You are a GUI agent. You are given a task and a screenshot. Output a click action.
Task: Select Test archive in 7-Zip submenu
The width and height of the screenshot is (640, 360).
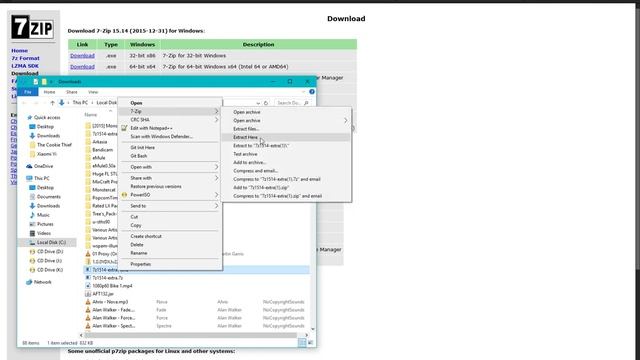pyautogui.click(x=286, y=154)
